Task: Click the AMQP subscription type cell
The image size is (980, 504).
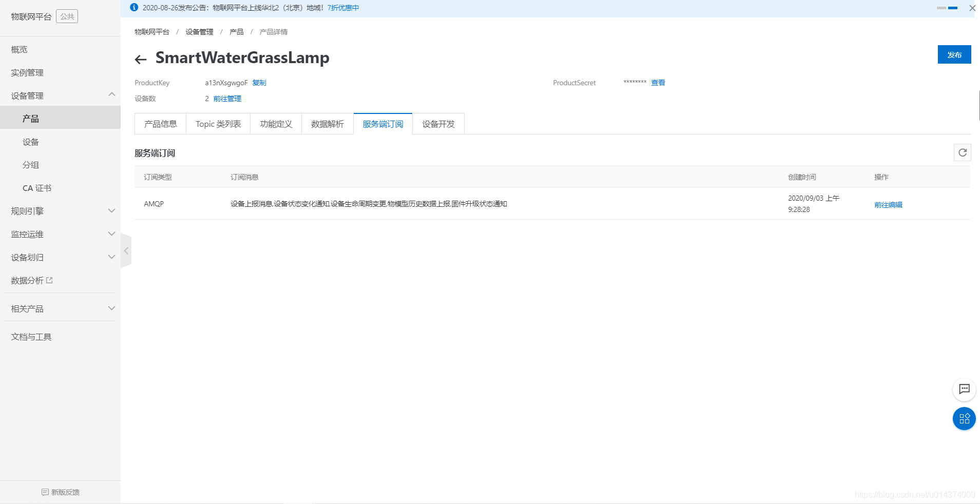Action: (154, 204)
